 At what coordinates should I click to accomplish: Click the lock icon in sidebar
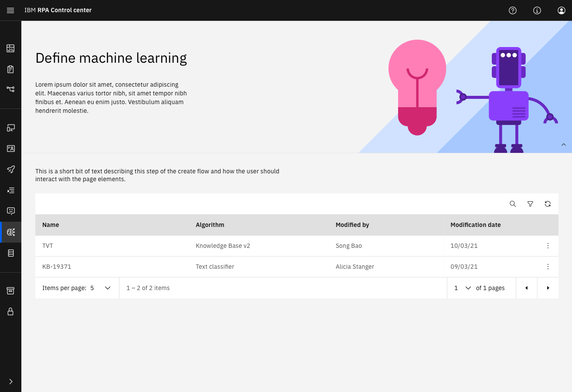click(x=10, y=311)
